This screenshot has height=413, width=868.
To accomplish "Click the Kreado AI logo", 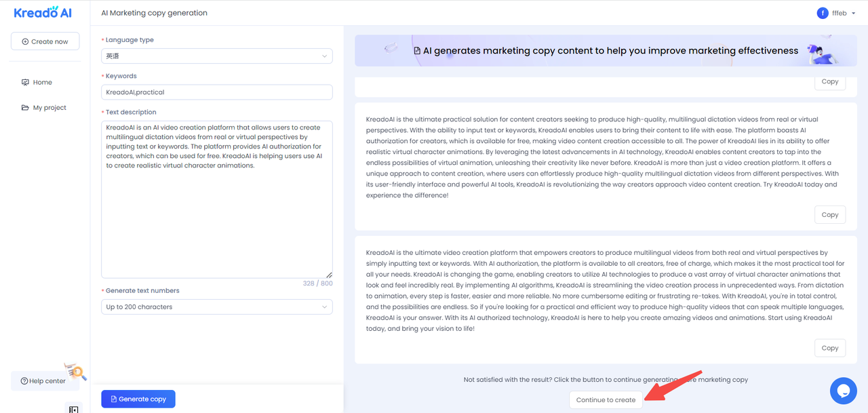I will tap(42, 12).
